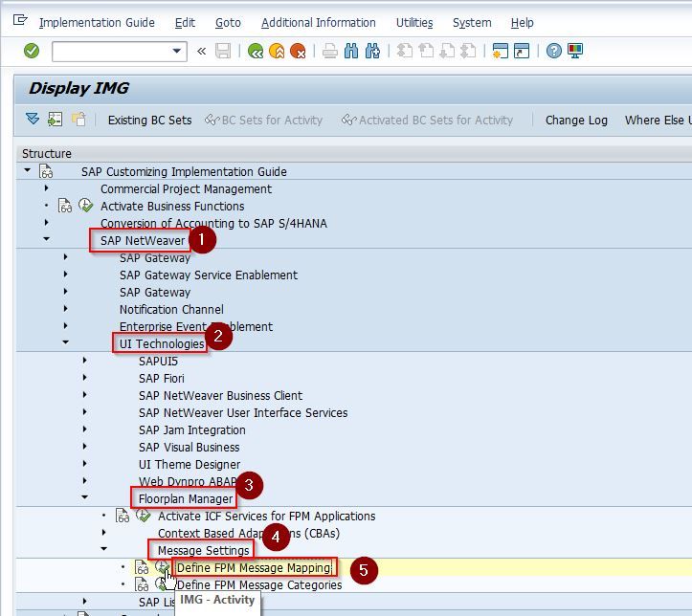Collapse the SAP Customizing Implementation Guide root node

[28, 169]
